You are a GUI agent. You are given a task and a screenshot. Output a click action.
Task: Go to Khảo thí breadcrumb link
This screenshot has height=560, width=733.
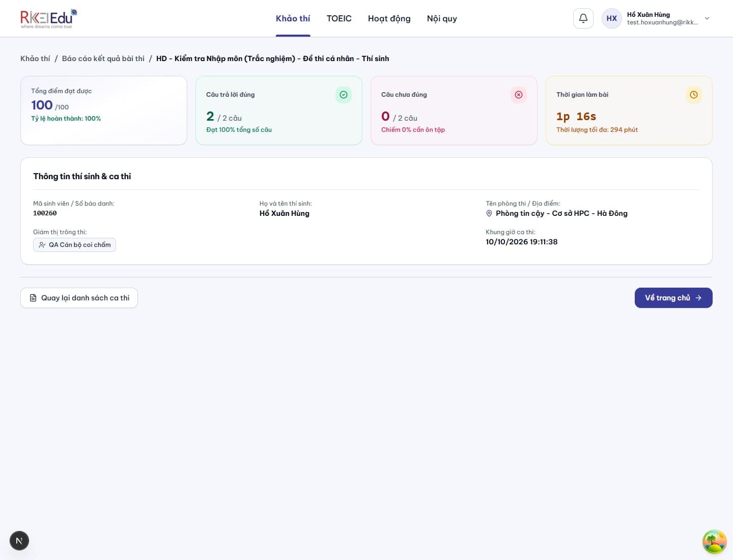pos(35,59)
